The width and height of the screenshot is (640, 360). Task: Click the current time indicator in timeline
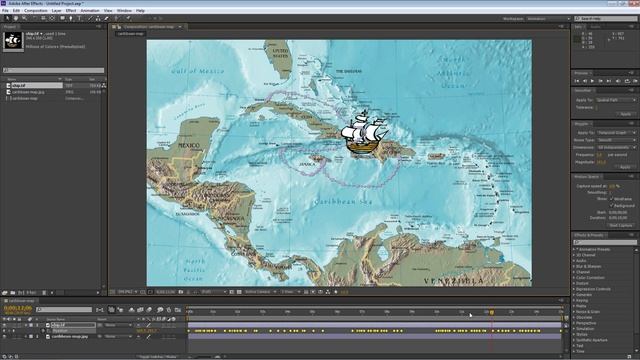pyautogui.click(x=492, y=312)
